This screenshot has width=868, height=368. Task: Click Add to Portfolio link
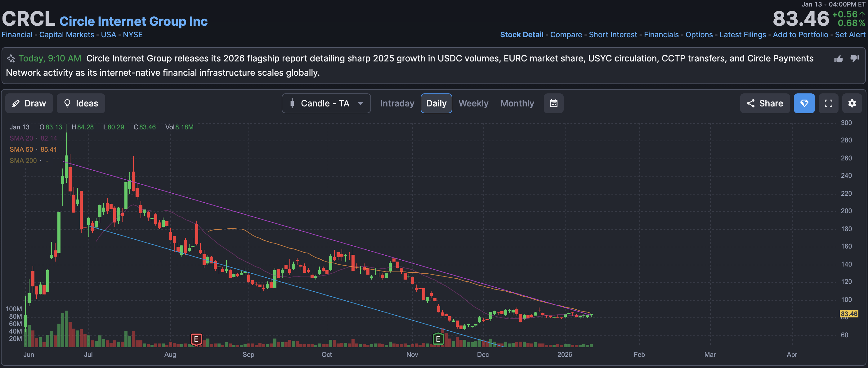[x=800, y=35]
